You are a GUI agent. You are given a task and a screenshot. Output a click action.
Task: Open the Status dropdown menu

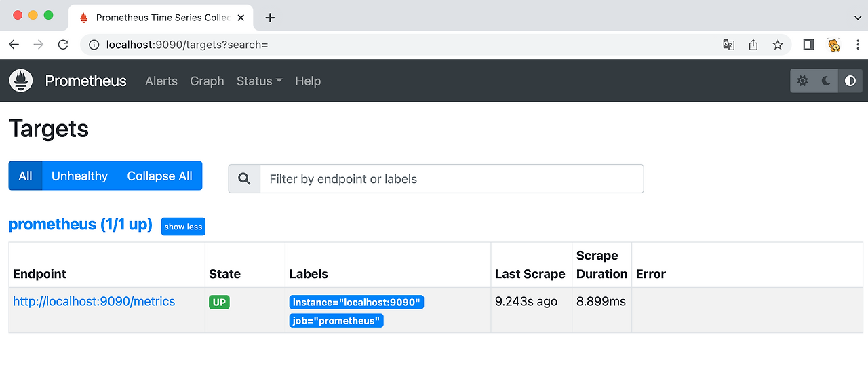tap(259, 81)
